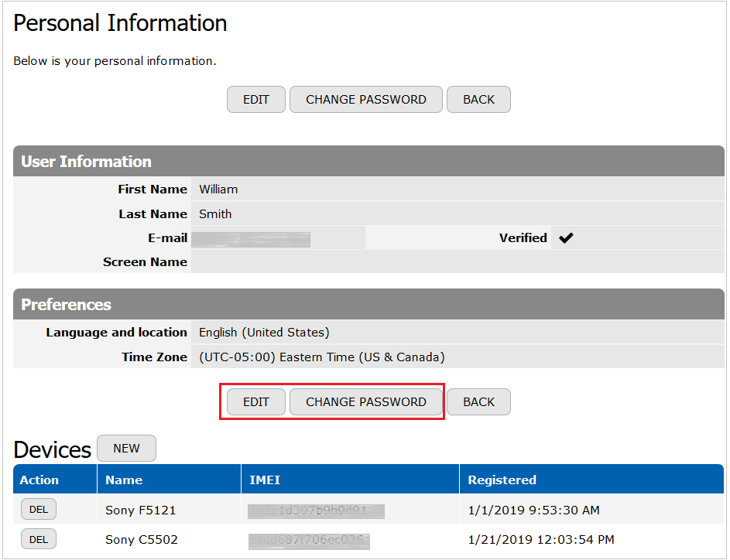Screen dimensions: 730x560
Task: Click the Sony C5502 device name
Action: 142,540
